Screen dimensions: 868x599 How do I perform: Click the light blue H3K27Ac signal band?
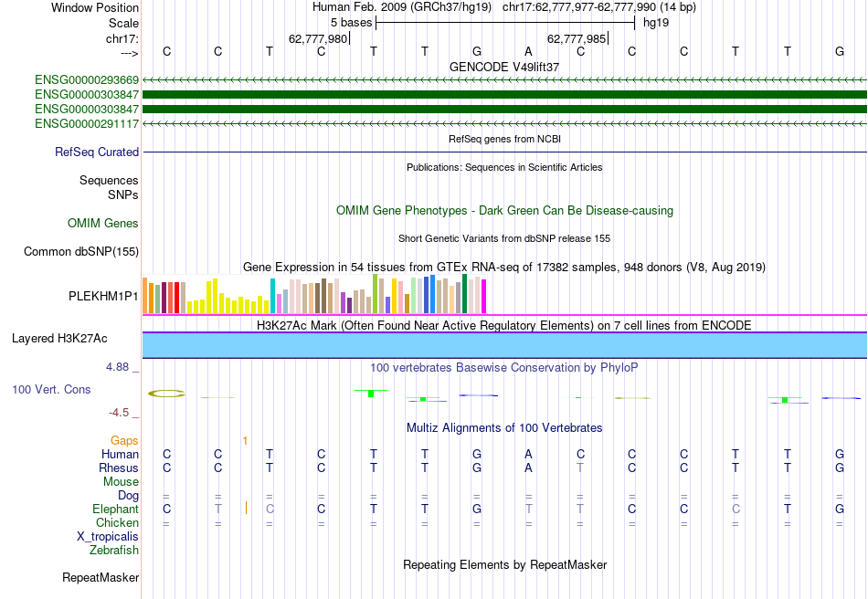(505, 346)
